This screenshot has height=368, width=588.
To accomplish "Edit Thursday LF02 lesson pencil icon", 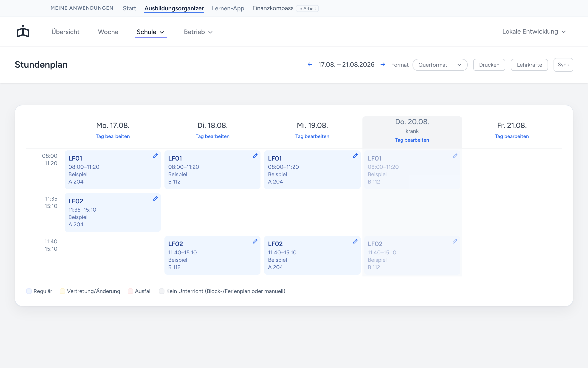I will click(455, 241).
